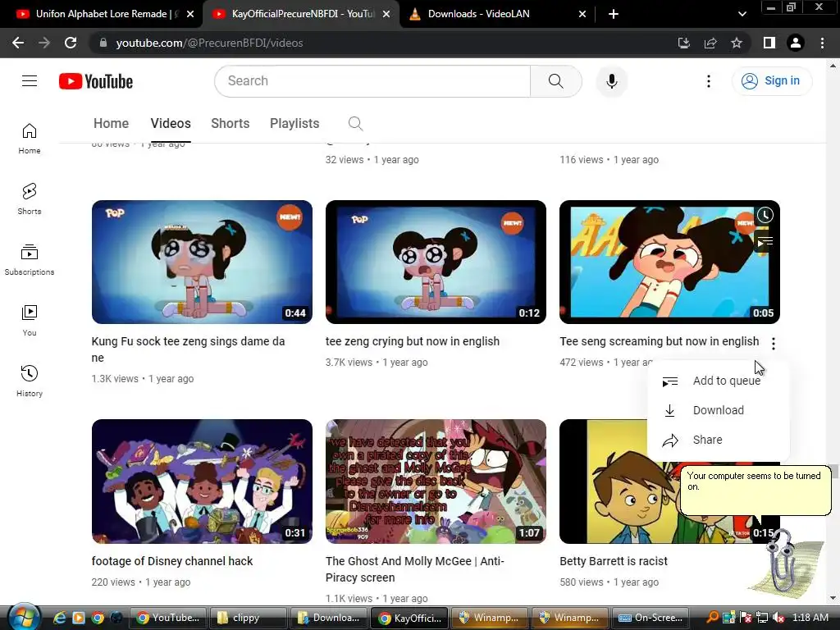Click the YouTube logo
The image size is (840, 630).
tap(96, 81)
